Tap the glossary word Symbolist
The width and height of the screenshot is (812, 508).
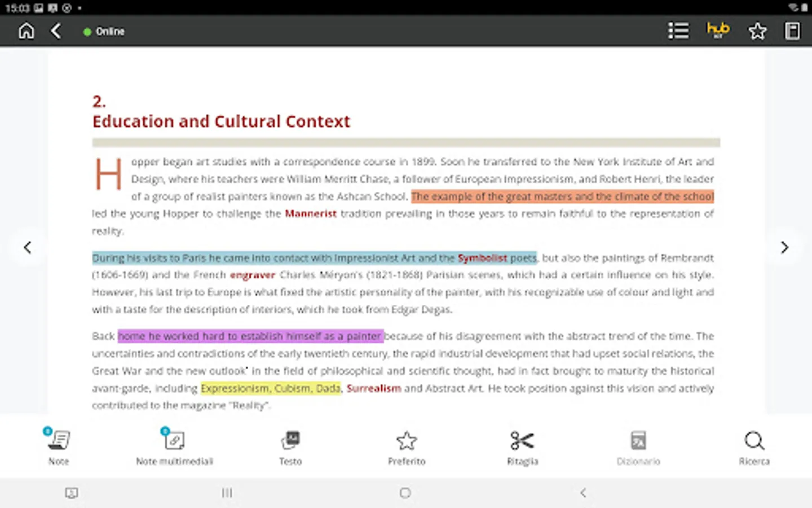coord(482,258)
